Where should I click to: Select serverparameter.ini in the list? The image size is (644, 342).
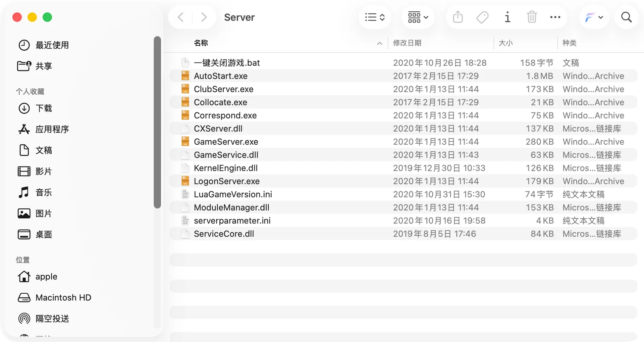[403, 221]
